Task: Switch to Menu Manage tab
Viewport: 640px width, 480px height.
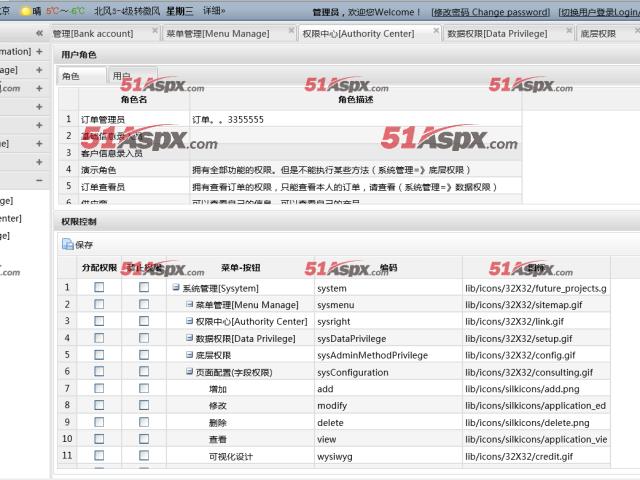Action: pos(218,33)
